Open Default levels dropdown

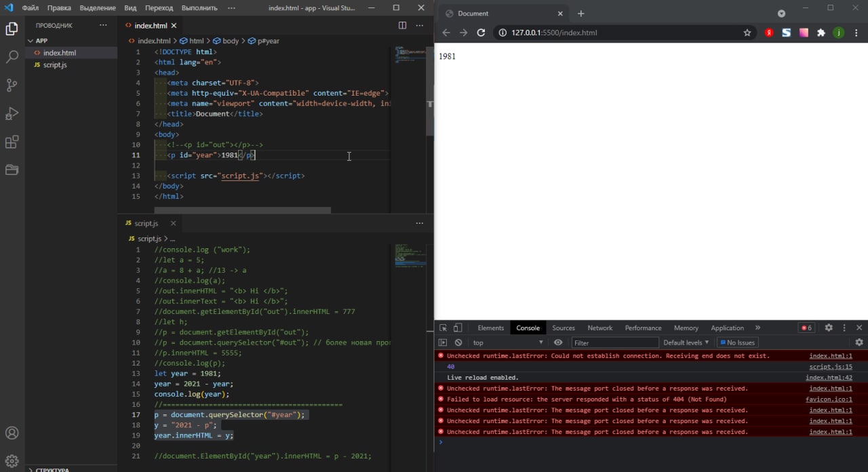pyautogui.click(x=686, y=342)
